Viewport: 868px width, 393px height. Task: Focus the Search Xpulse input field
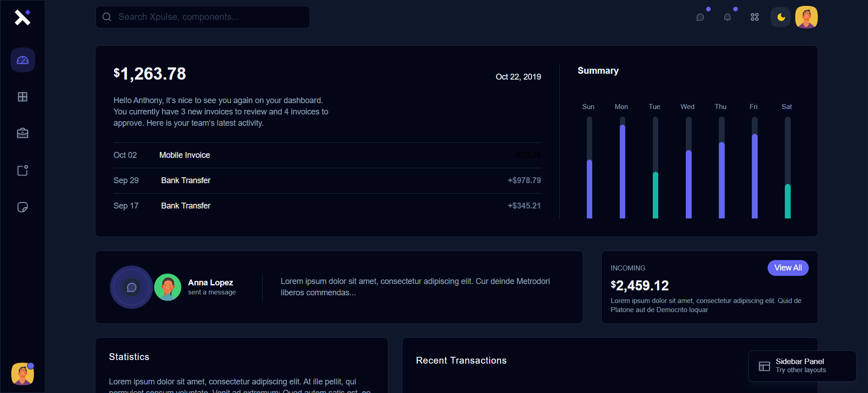pos(208,17)
